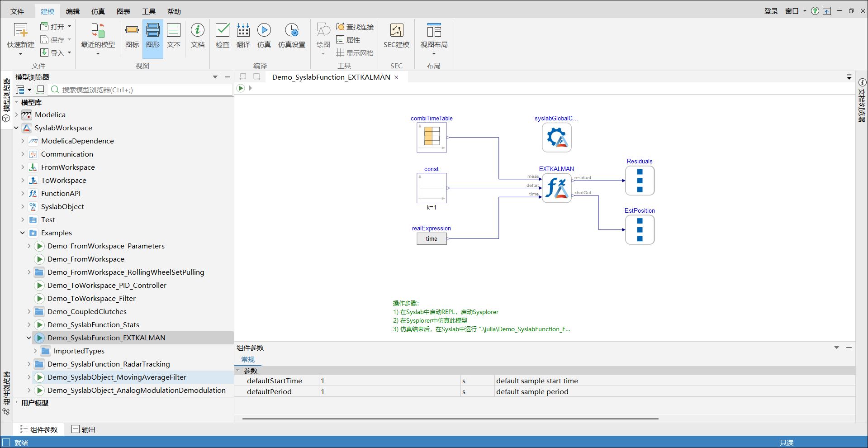Image resolution: width=868 pixels, height=448 pixels.
Task: Collapse the Examples folder
Action: (23, 233)
